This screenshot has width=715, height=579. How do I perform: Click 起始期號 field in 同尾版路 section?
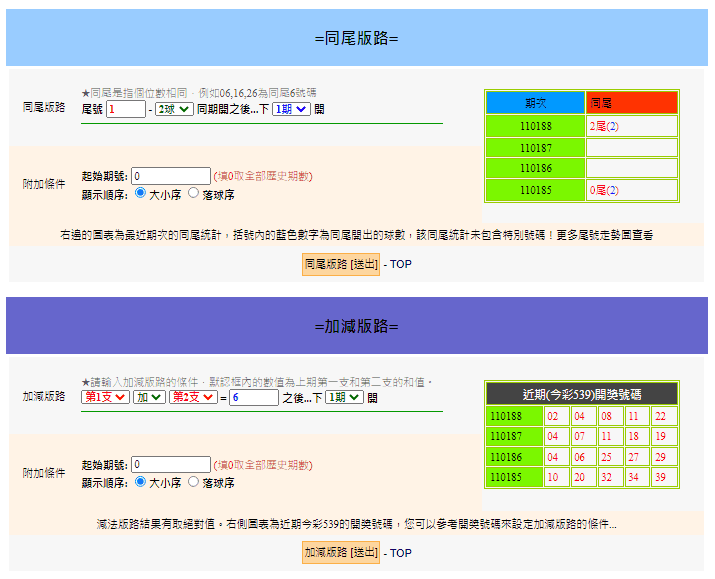171,176
